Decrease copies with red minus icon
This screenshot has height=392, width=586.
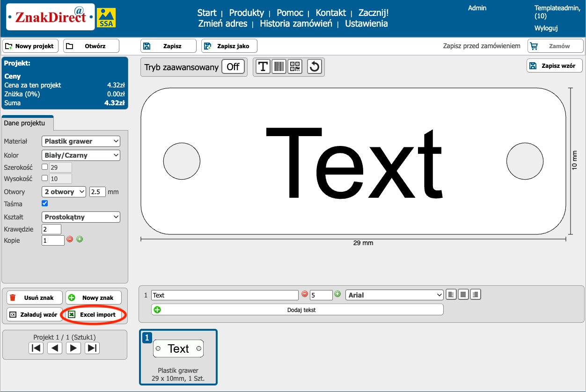pyautogui.click(x=70, y=239)
